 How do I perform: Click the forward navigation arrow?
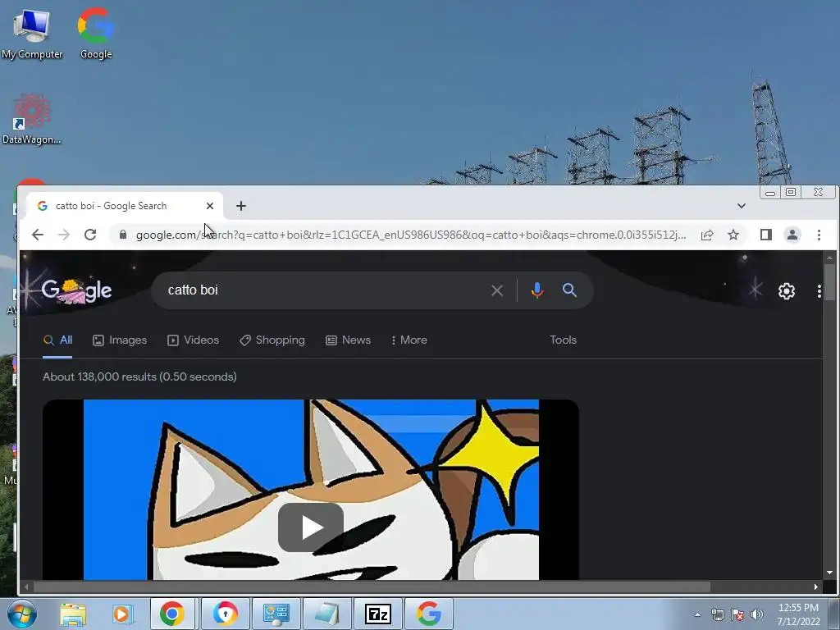pyautogui.click(x=64, y=235)
